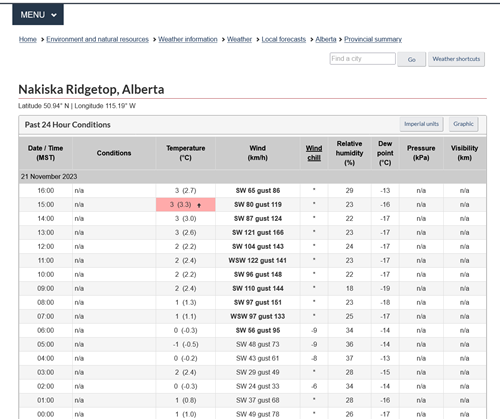This screenshot has width=500, height=419.
Task: Select the 13:00 time cell
Action: (46, 233)
